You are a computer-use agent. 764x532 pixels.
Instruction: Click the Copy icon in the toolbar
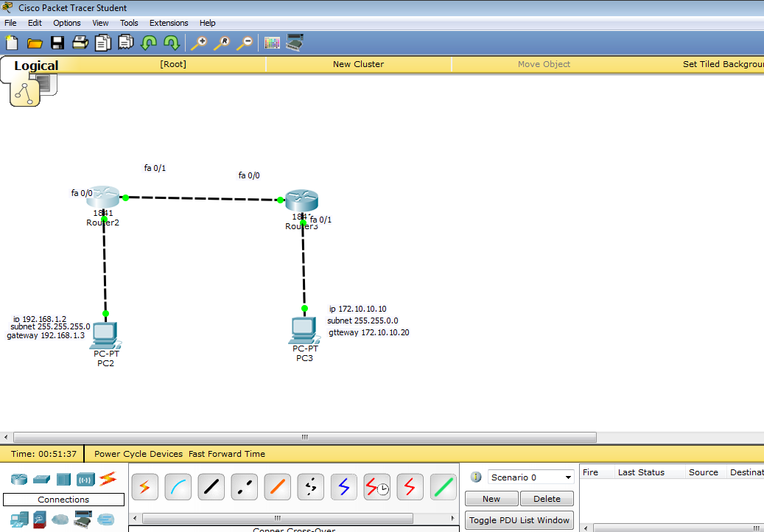(x=103, y=43)
